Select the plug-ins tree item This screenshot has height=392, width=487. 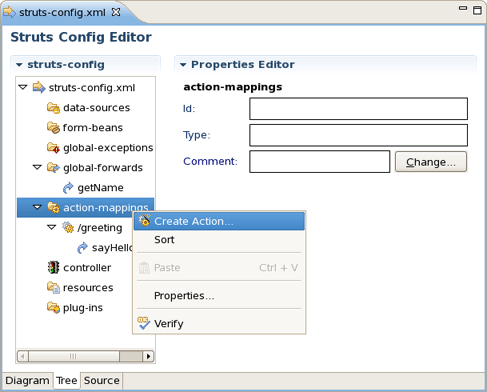[x=83, y=308]
